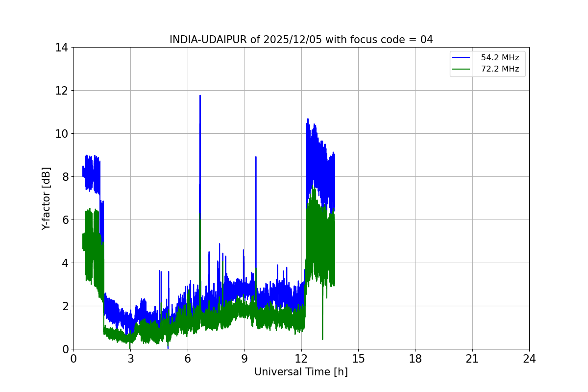Click y-axis tick label 8

[x=65, y=177]
